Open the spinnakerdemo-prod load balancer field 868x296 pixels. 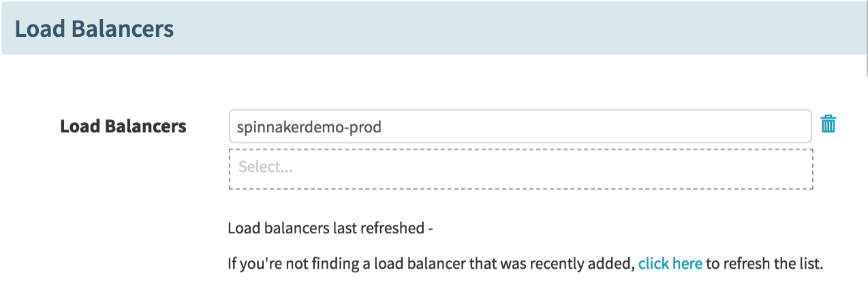[x=521, y=126]
